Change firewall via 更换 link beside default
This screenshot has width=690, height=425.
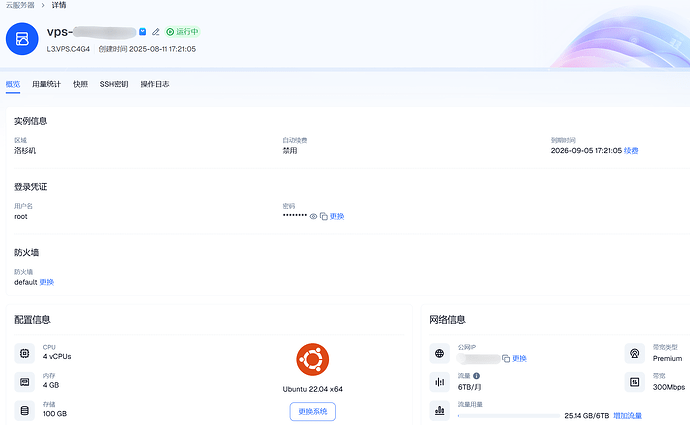pyautogui.click(x=47, y=282)
